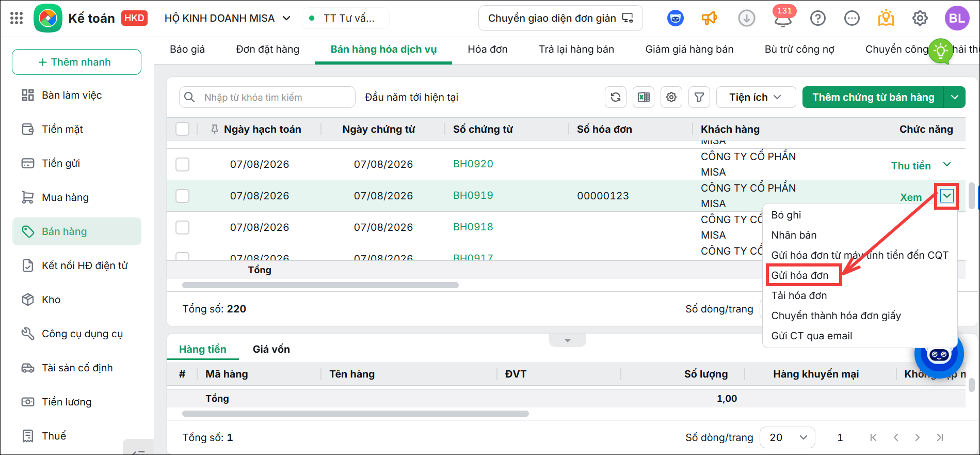This screenshot has height=455, width=980.
Task: Check the row checkbox for BH0920
Action: pyautogui.click(x=182, y=164)
